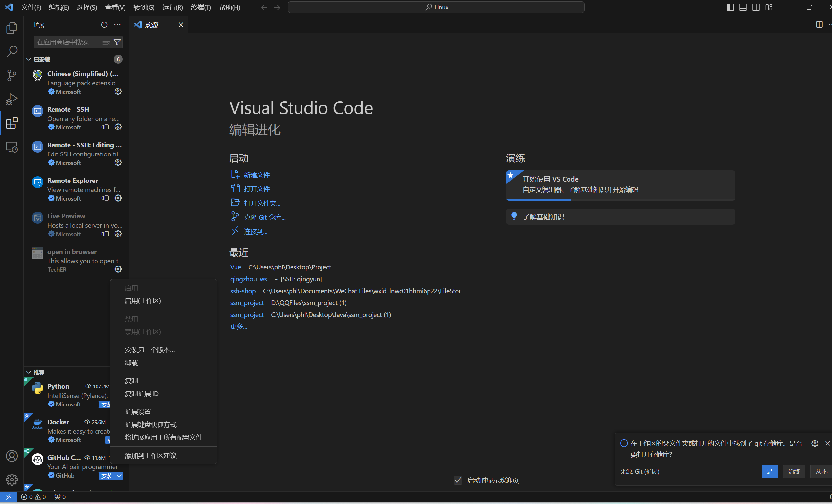Choose 复制扩展 ID menu entry
832x504 pixels.
164,394
